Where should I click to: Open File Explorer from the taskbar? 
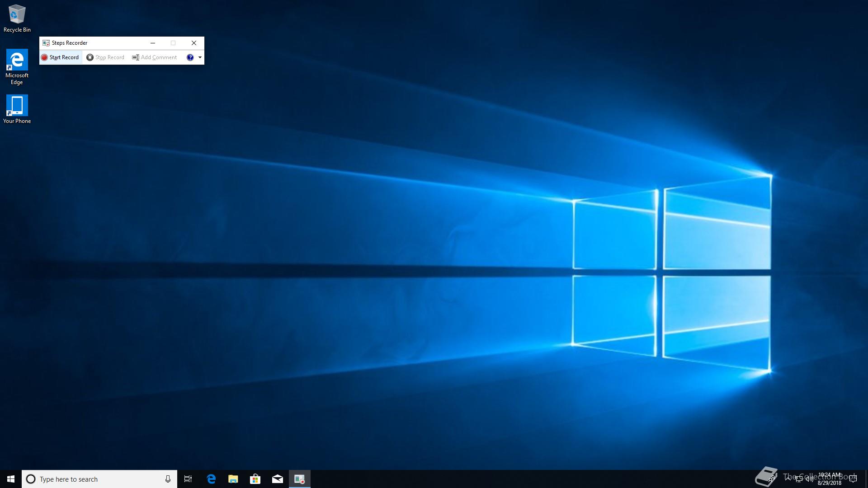point(233,479)
